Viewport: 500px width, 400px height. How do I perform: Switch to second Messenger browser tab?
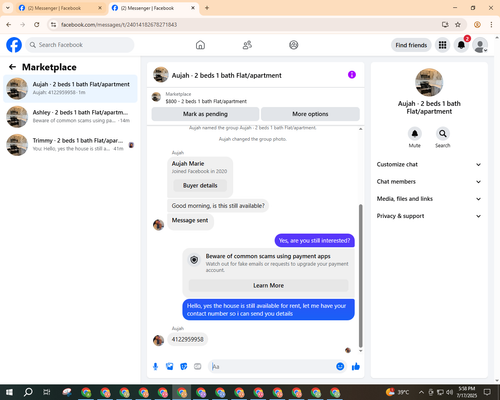pos(154,8)
